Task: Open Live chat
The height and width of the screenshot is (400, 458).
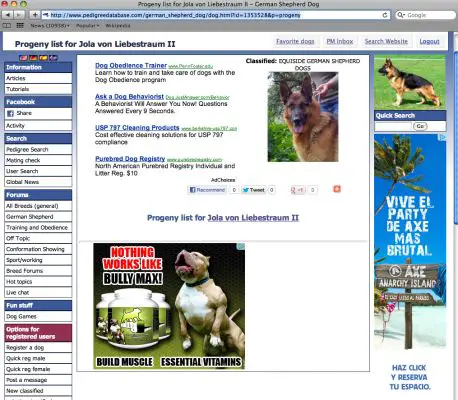Action: point(38,293)
